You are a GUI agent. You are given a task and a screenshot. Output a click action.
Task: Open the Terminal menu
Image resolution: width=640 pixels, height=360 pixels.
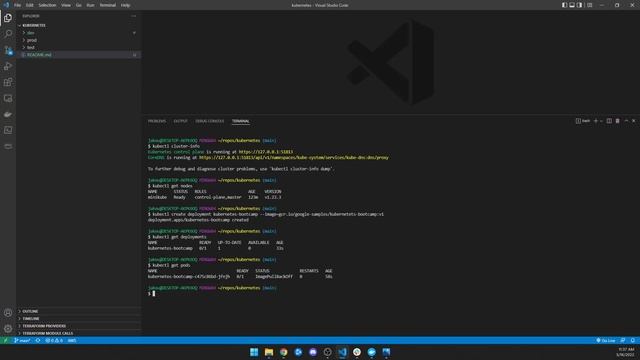[107, 5]
